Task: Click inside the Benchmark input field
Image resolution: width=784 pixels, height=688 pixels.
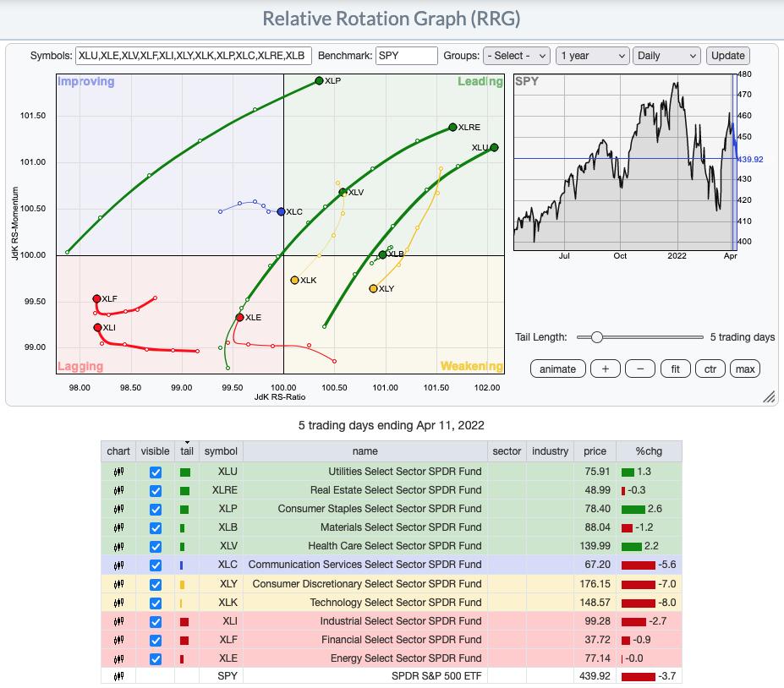Action: [407, 56]
